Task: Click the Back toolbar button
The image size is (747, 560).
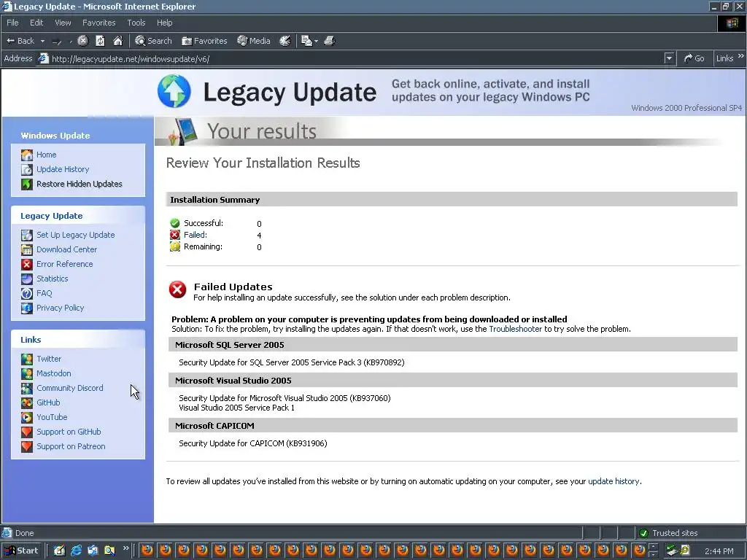Action: [x=20, y=41]
